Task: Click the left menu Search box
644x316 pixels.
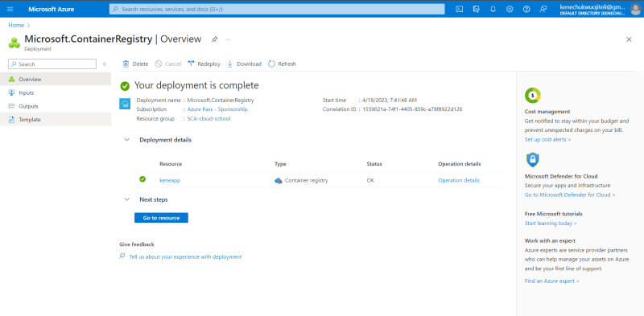Action: click(x=52, y=64)
